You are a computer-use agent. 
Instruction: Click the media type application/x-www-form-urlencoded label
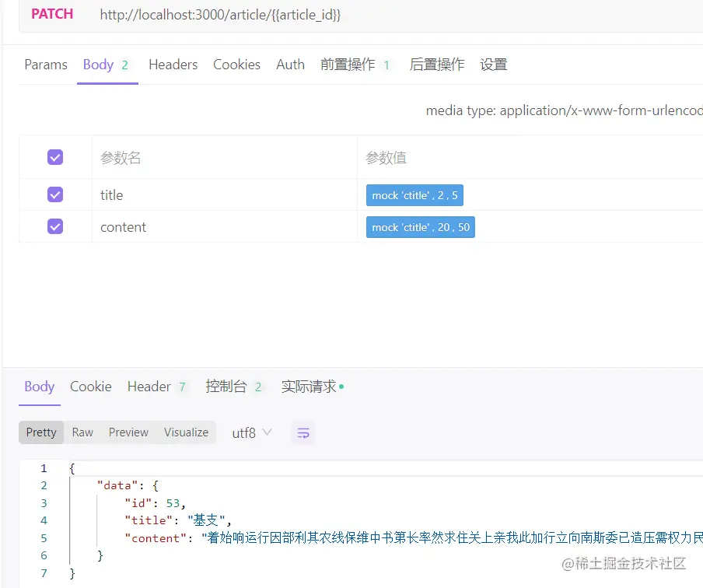pyautogui.click(x=564, y=110)
